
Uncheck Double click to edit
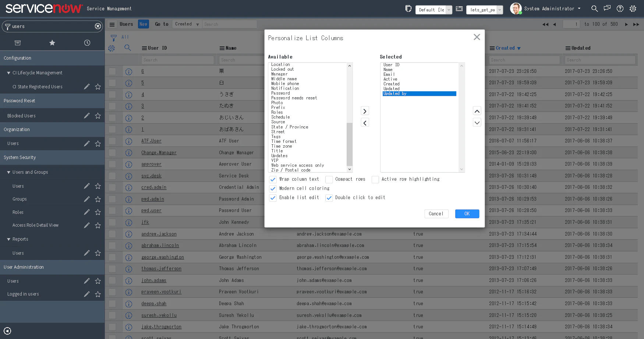click(329, 198)
